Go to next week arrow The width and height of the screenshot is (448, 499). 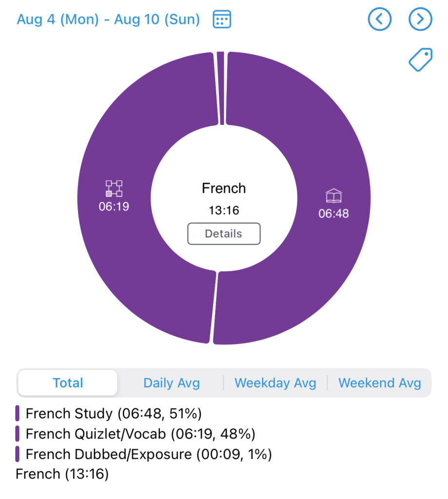pyautogui.click(x=420, y=19)
